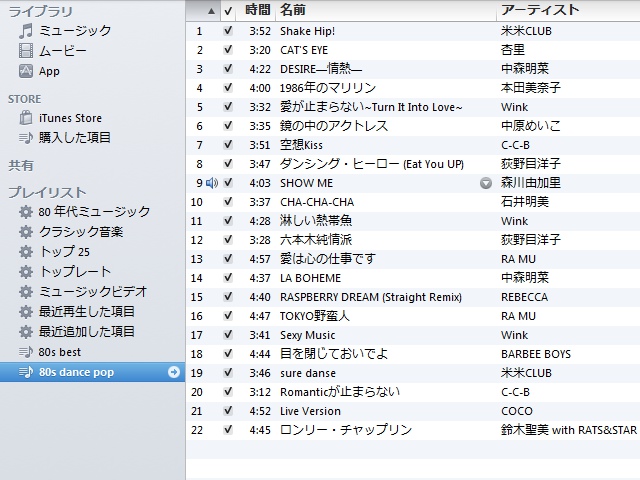Image resolution: width=640 pixels, height=480 pixels.
Task: Uncheck the checkbox for 1986年のマリリン
Action: pyautogui.click(x=228, y=88)
